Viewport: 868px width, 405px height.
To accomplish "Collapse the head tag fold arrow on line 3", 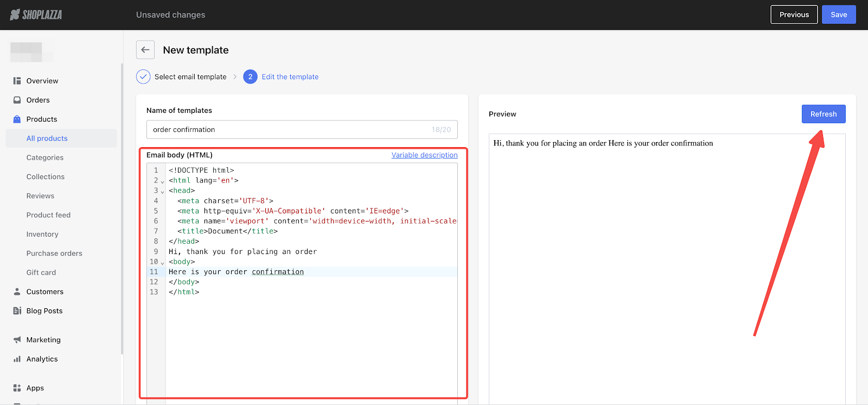I will pyautogui.click(x=162, y=192).
